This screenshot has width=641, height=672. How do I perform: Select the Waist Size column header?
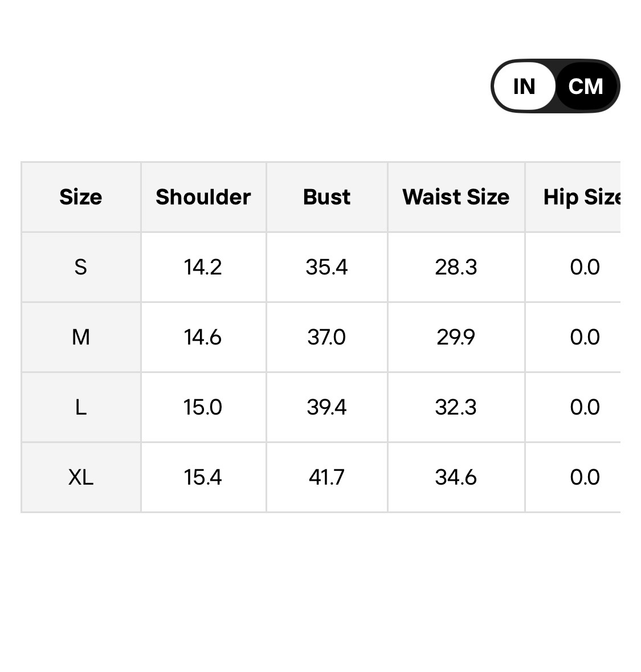(456, 197)
